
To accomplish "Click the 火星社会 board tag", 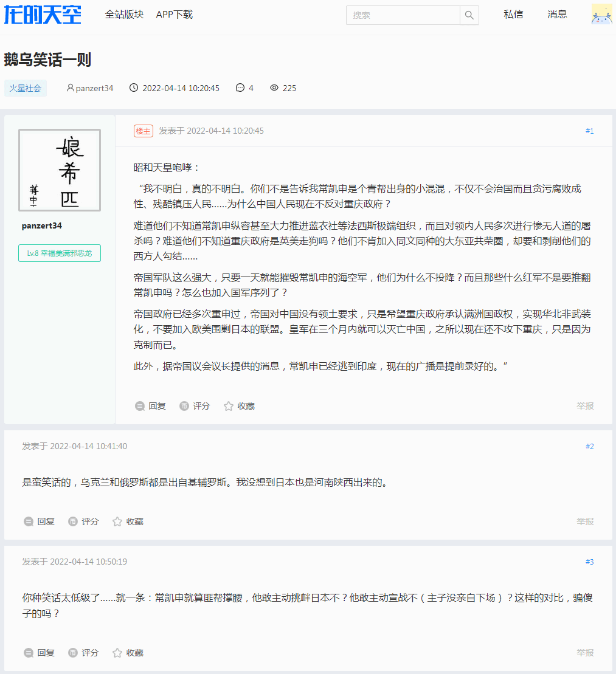I will [26, 88].
